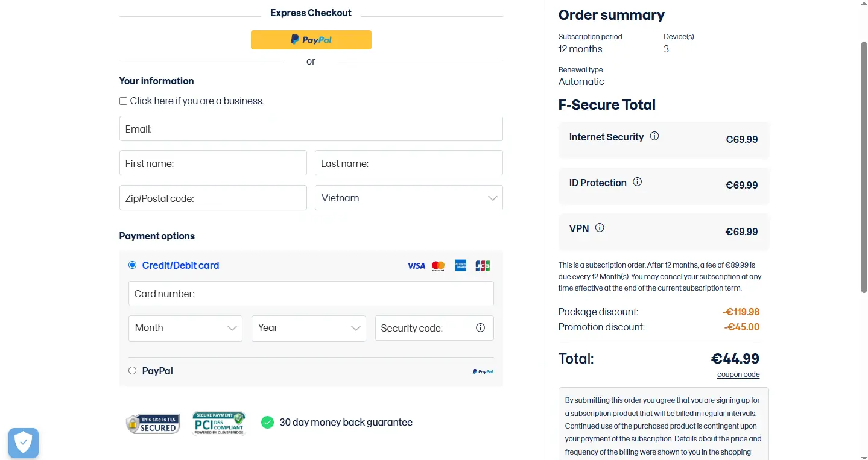Expand the expiry Month dropdown
The image size is (868, 460).
tap(185, 329)
